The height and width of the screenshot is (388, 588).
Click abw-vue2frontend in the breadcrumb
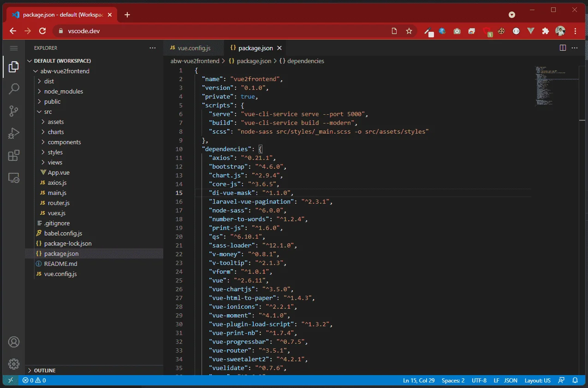[x=195, y=61]
